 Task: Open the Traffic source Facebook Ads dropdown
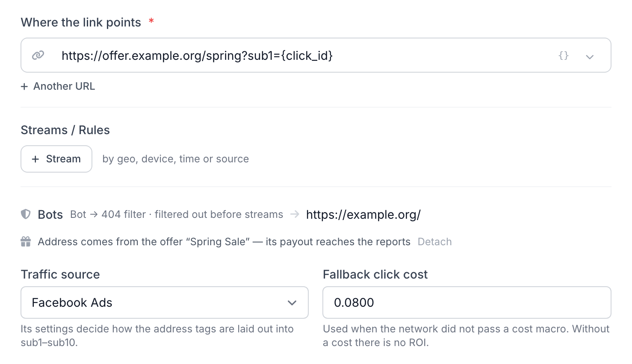pyautogui.click(x=165, y=302)
